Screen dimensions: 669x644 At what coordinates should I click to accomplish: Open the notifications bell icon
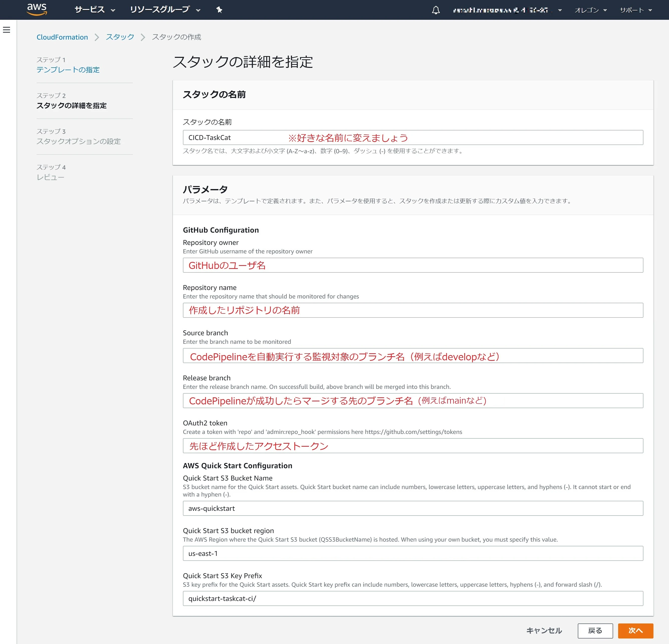coord(436,10)
